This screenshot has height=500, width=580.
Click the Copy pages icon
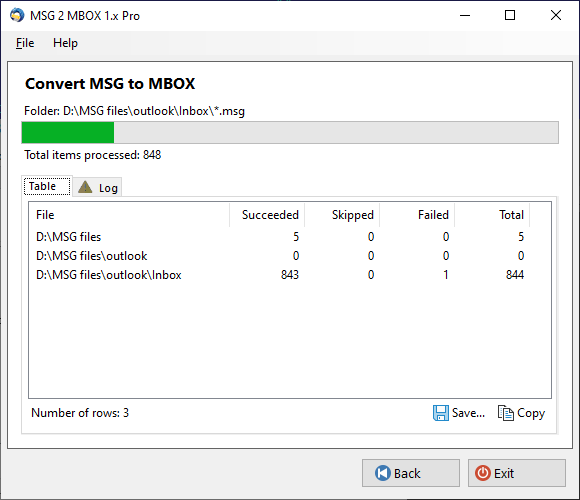coord(506,413)
